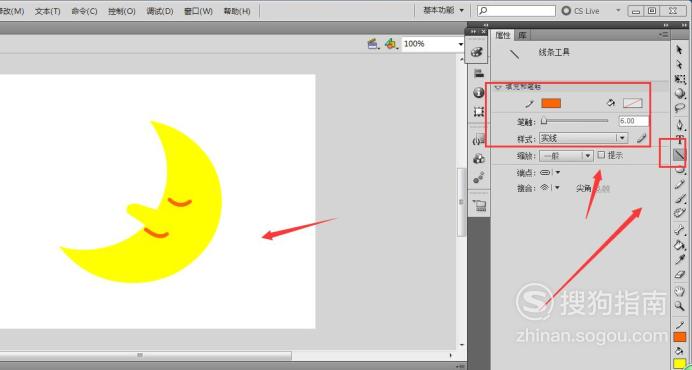The image size is (692, 370).
Task: Open the Project panel icon
Action: click(x=479, y=205)
